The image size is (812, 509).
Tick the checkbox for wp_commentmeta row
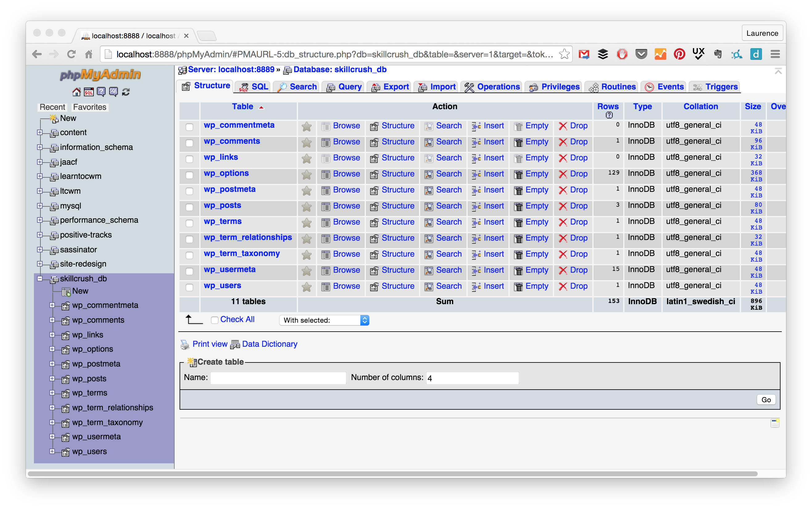[189, 127]
